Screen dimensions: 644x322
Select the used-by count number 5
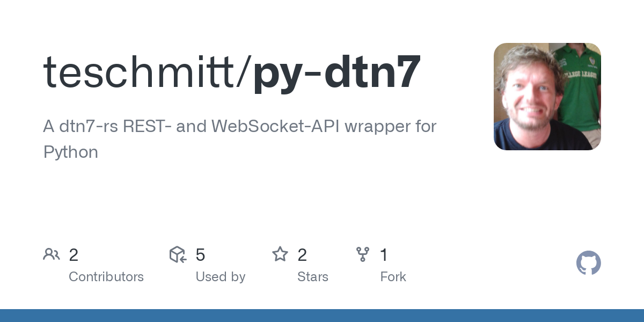point(201,255)
